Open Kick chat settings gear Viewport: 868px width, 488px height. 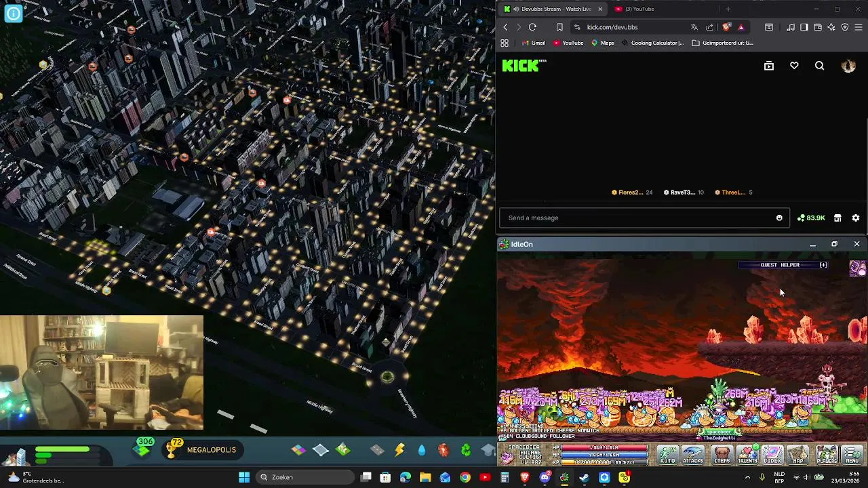856,218
